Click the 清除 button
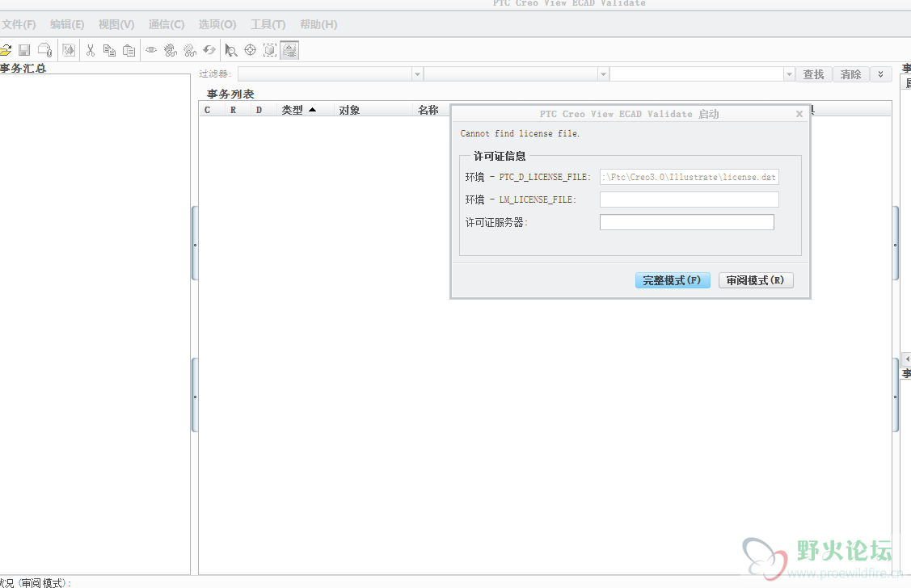Screen dimensions: 911x588 [850, 74]
